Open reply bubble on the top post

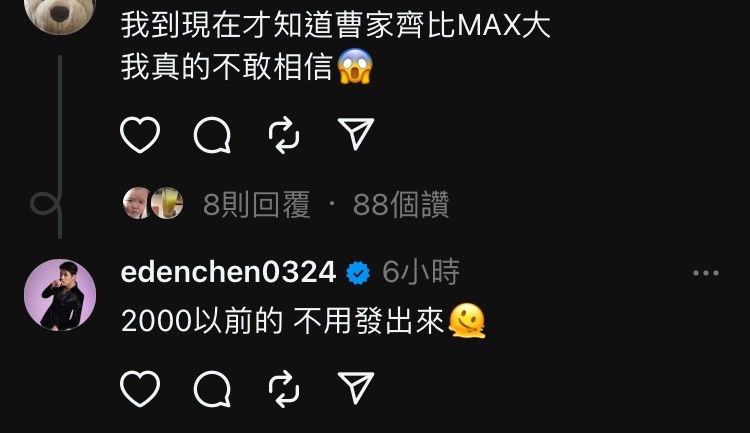click(x=212, y=135)
